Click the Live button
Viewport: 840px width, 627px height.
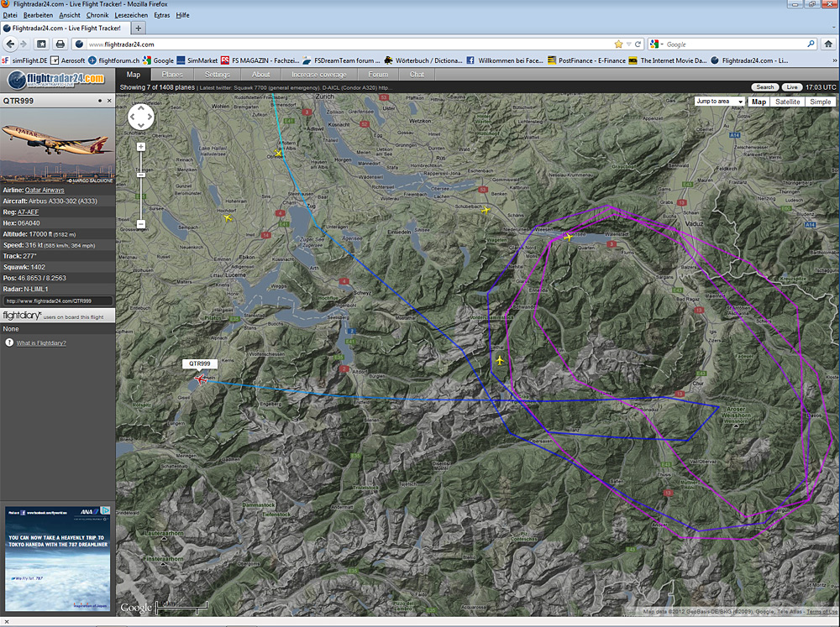tap(792, 87)
